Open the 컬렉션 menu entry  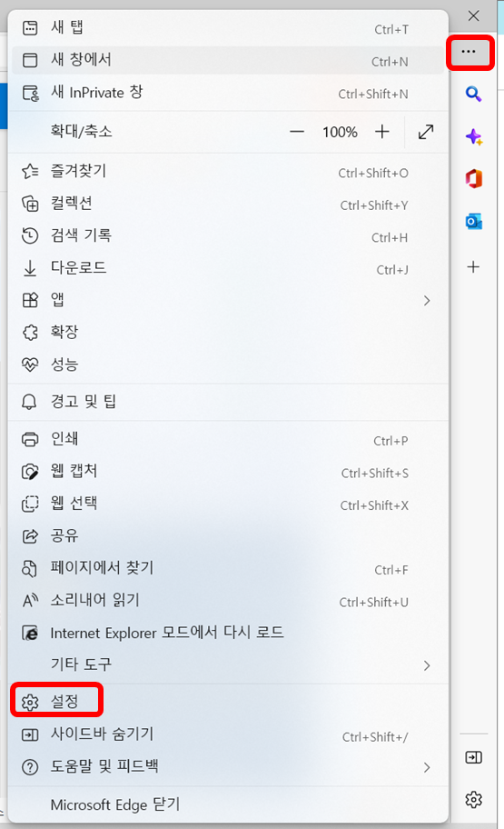tap(228, 204)
